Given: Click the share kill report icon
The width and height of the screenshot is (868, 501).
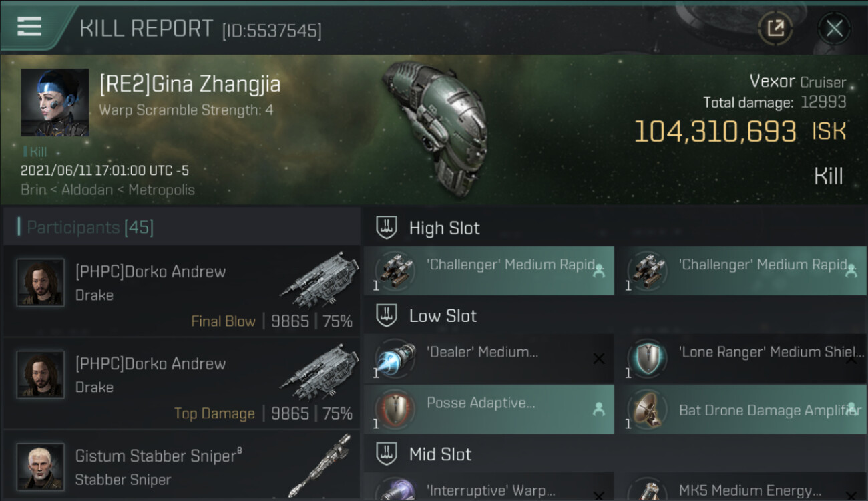Looking at the screenshot, I should point(775,28).
